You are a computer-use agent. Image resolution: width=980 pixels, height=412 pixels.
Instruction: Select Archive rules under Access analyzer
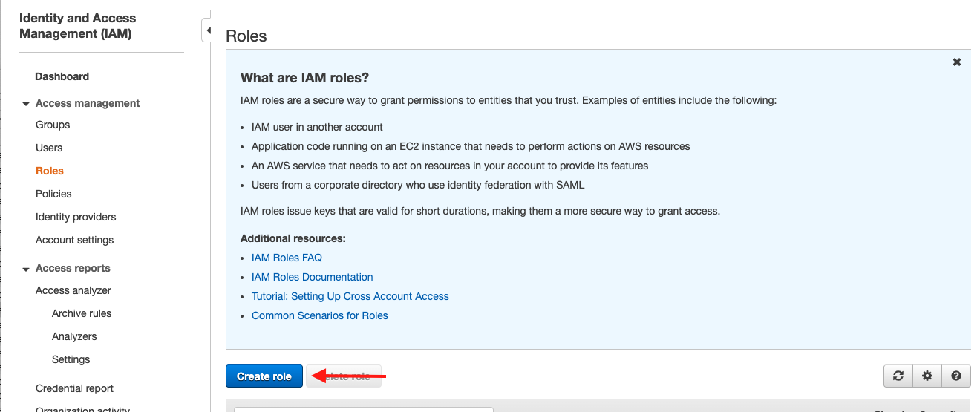pos(82,313)
